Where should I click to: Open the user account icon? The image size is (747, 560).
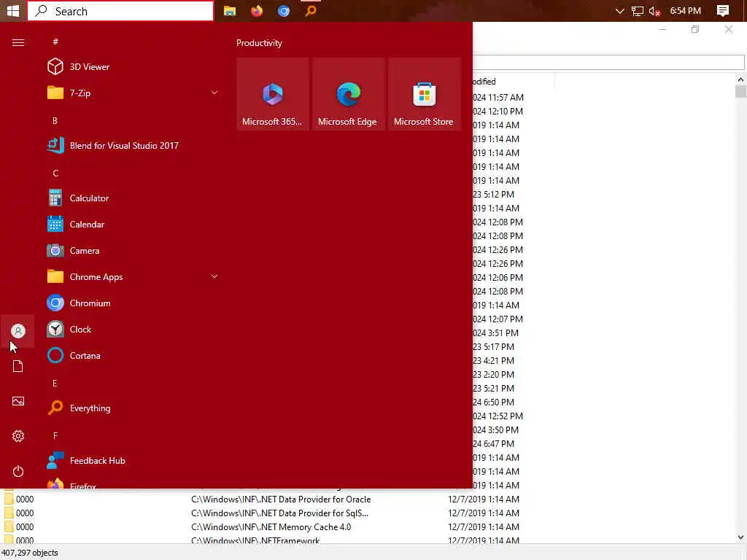click(x=18, y=331)
